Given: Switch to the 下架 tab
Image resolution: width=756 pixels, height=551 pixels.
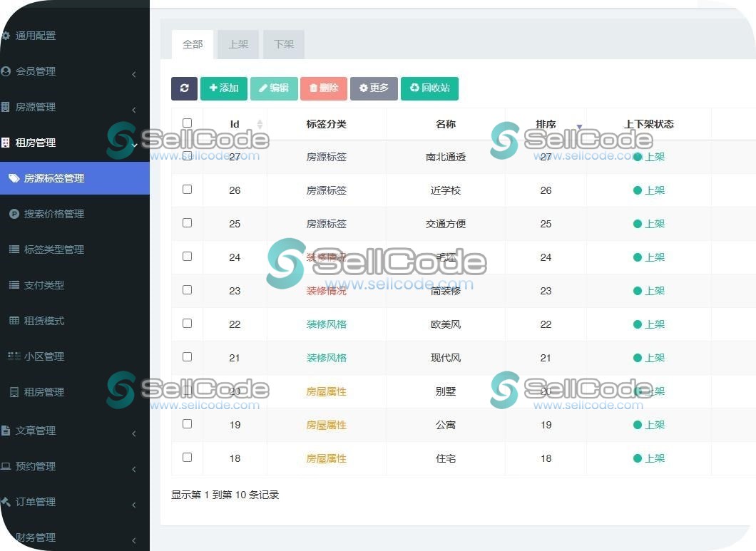Looking at the screenshot, I should (283, 43).
